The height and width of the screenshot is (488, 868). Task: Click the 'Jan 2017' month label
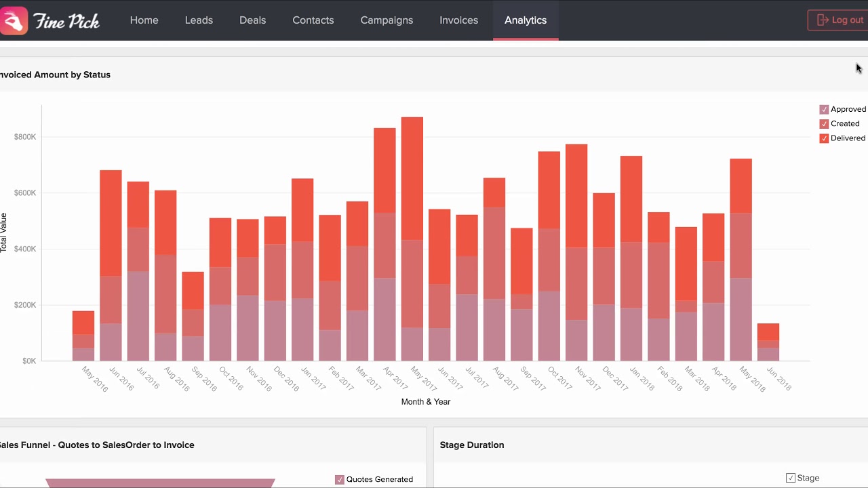click(314, 378)
